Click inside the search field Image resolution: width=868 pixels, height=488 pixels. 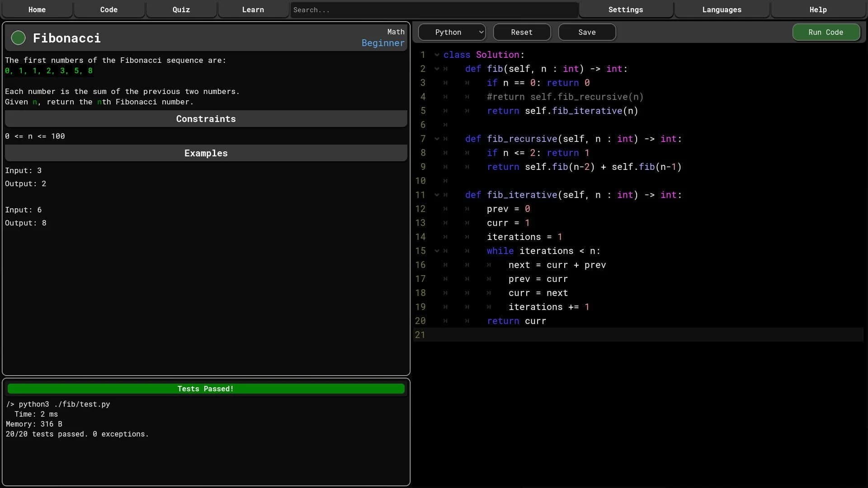point(433,9)
